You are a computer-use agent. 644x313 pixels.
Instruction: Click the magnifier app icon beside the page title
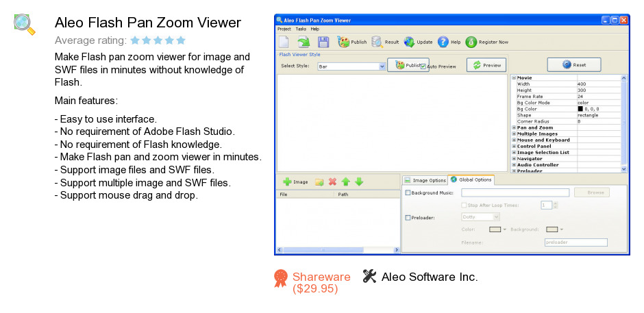pos(24,24)
